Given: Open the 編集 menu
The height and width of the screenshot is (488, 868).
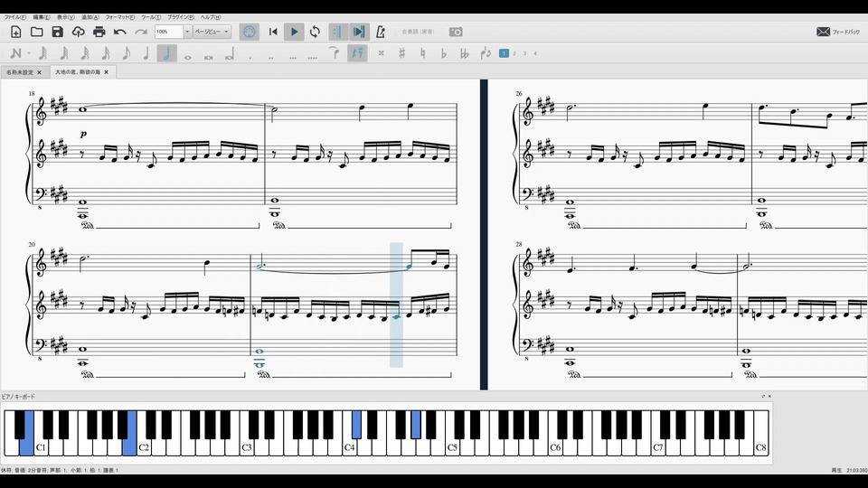Looking at the screenshot, I should (42, 17).
